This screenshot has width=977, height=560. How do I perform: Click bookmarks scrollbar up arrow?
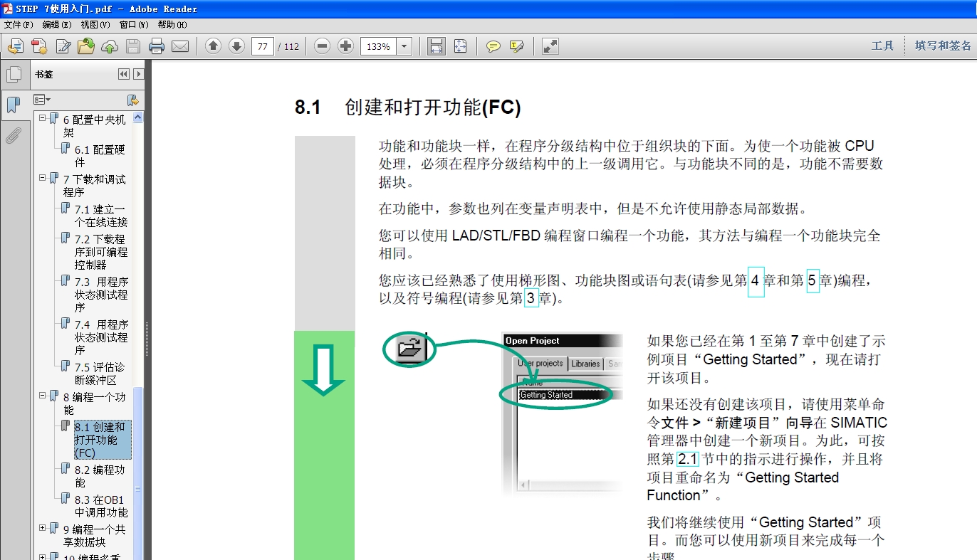[138, 117]
